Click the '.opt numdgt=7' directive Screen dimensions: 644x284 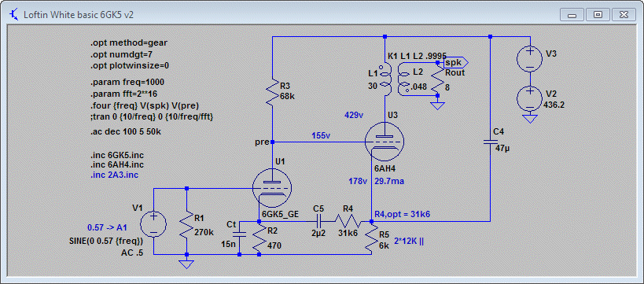[122, 53]
